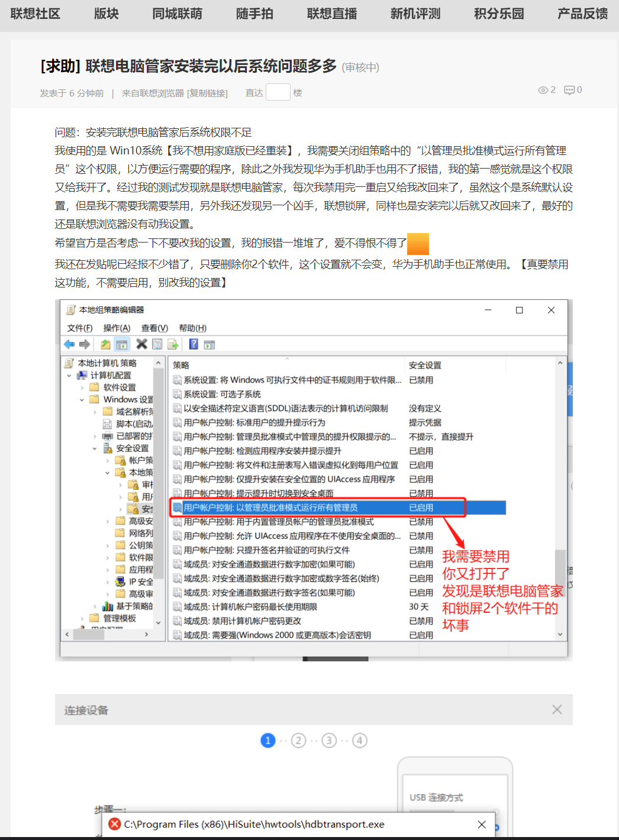Click the tree pane vertical scrollbar down arrow
The height and width of the screenshot is (840, 619).
(x=158, y=622)
